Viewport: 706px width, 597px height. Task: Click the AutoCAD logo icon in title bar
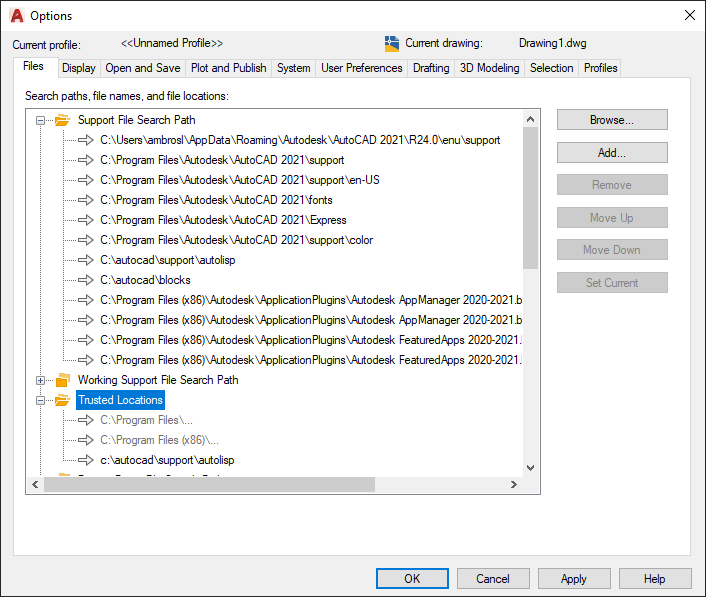pyautogui.click(x=17, y=16)
